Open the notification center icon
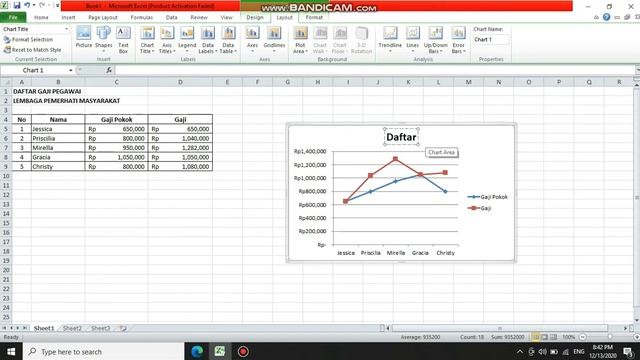Image resolution: width=640 pixels, height=360 pixels. [629, 351]
